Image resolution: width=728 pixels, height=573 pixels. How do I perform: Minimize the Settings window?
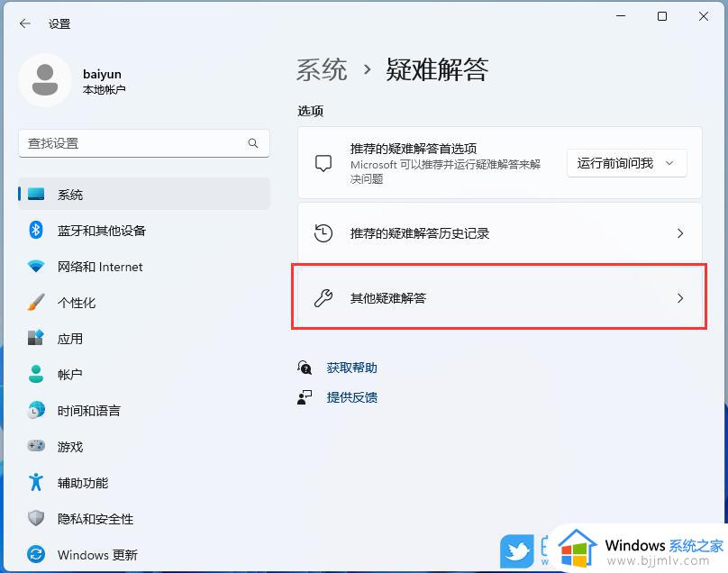[621, 16]
